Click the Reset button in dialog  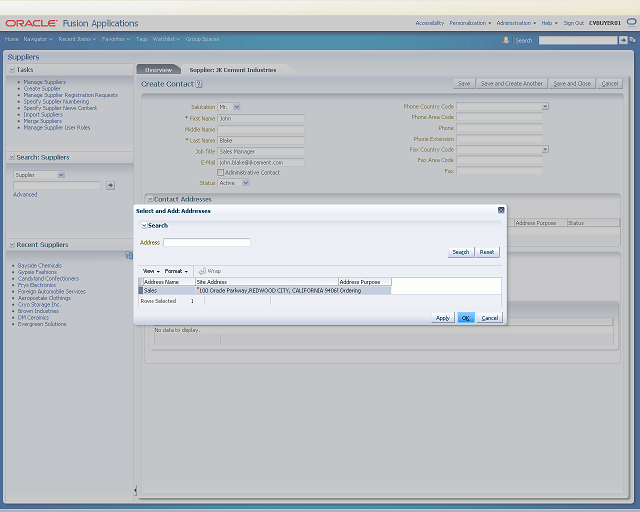click(487, 252)
